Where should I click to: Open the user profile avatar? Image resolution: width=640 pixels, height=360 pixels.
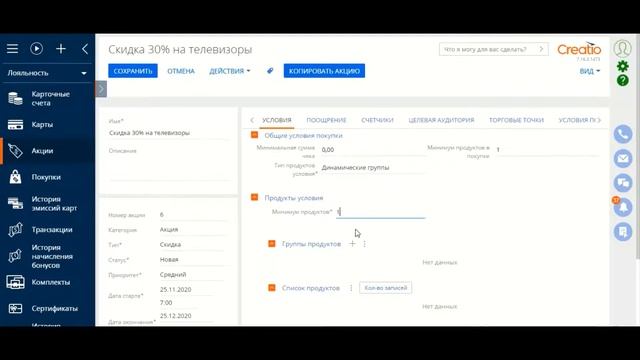pos(622,48)
